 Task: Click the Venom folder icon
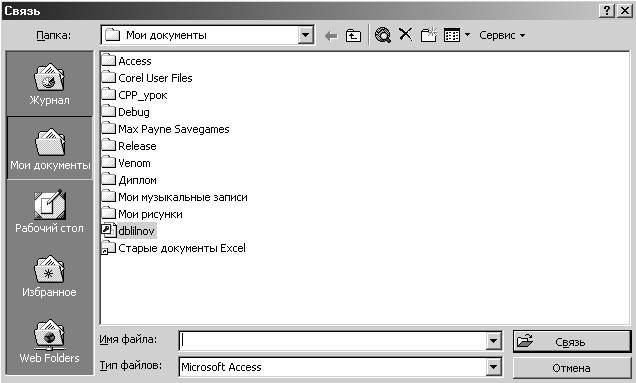tap(108, 162)
